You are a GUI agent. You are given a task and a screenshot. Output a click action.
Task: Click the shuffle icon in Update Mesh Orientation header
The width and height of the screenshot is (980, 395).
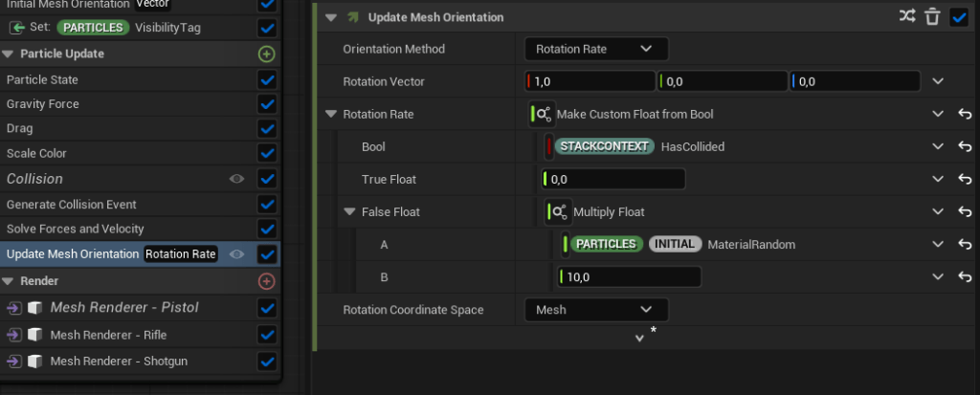point(906,17)
